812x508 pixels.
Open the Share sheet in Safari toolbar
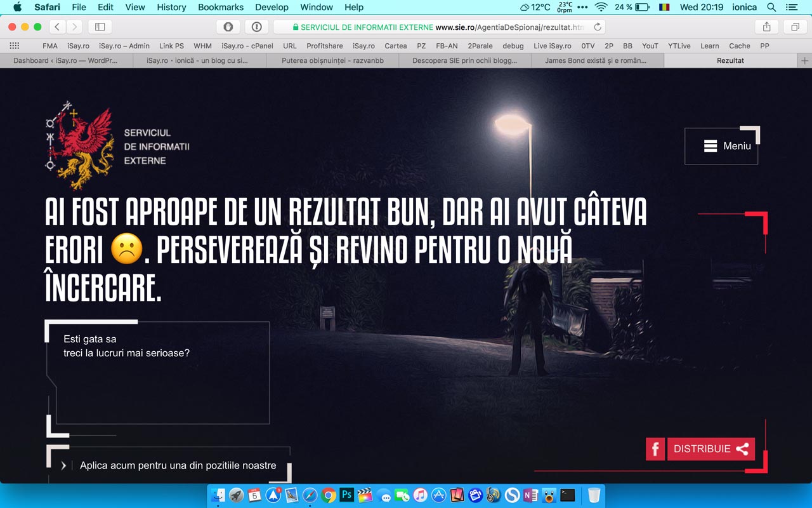click(766, 27)
